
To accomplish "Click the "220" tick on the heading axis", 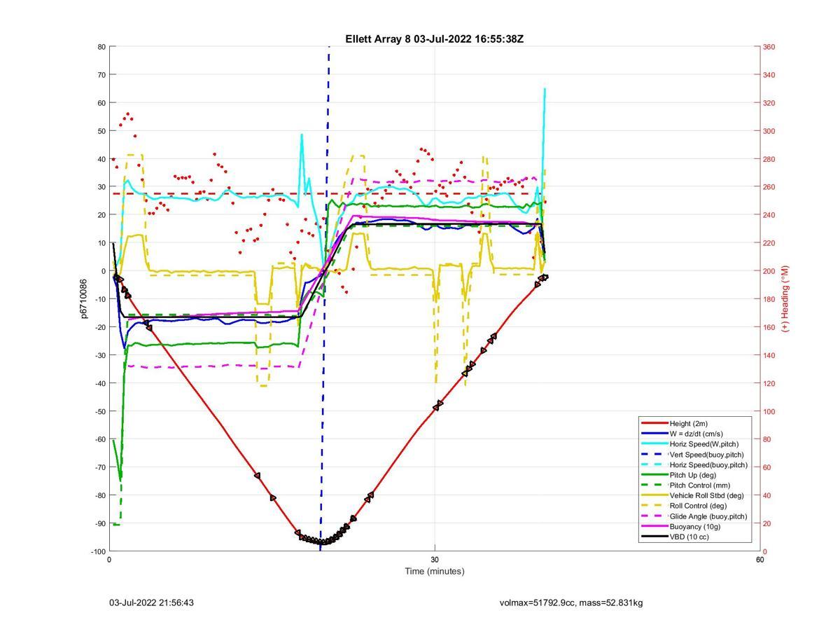I will point(769,243).
